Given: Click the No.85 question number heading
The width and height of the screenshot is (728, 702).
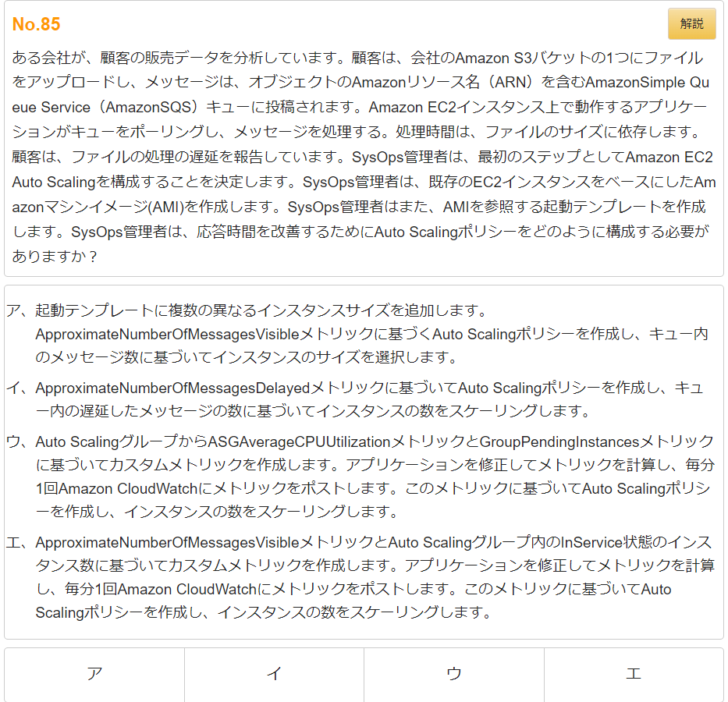Looking at the screenshot, I should click(x=36, y=24).
